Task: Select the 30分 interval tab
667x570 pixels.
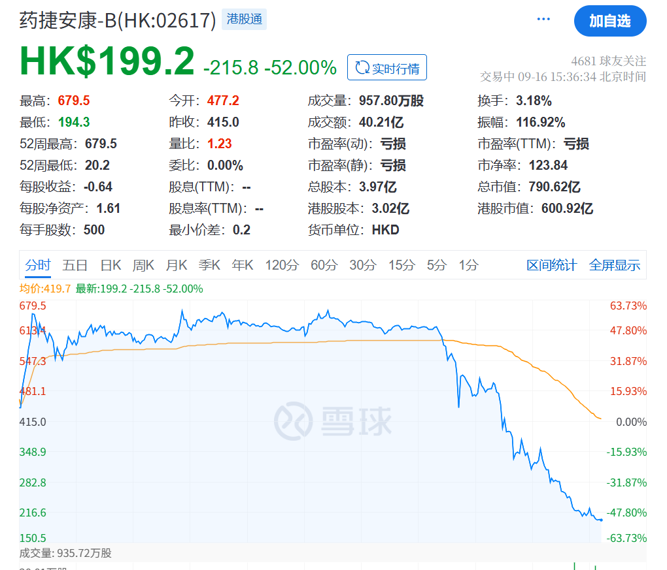Action: pos(363,265)
